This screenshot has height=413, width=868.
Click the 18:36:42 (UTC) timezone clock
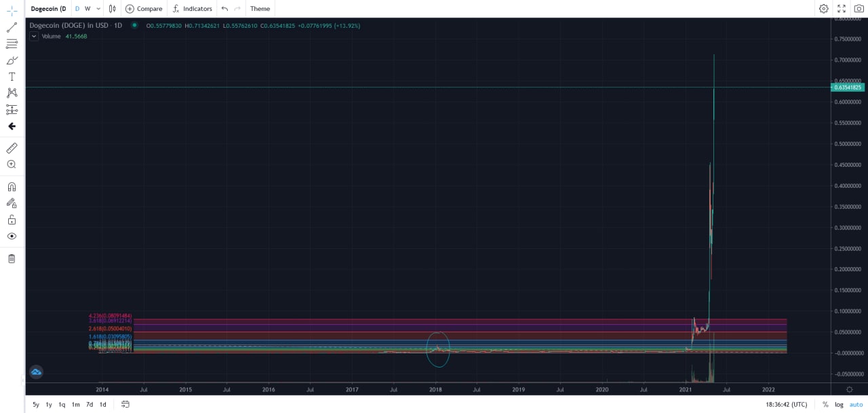coord(787,405)
